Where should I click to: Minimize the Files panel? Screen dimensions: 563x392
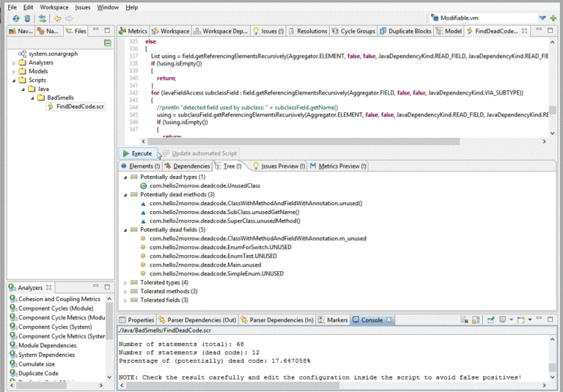pyautogui.click(x=96, y=30)
